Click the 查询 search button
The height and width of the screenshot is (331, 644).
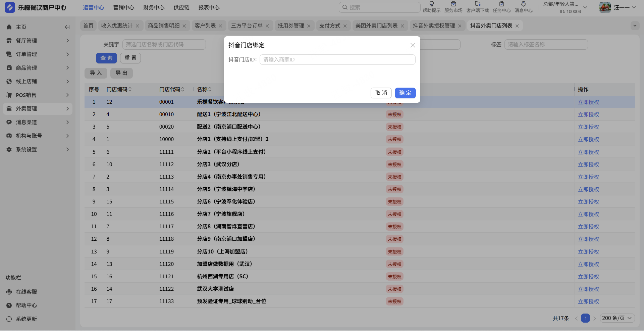tap(106, 58)
